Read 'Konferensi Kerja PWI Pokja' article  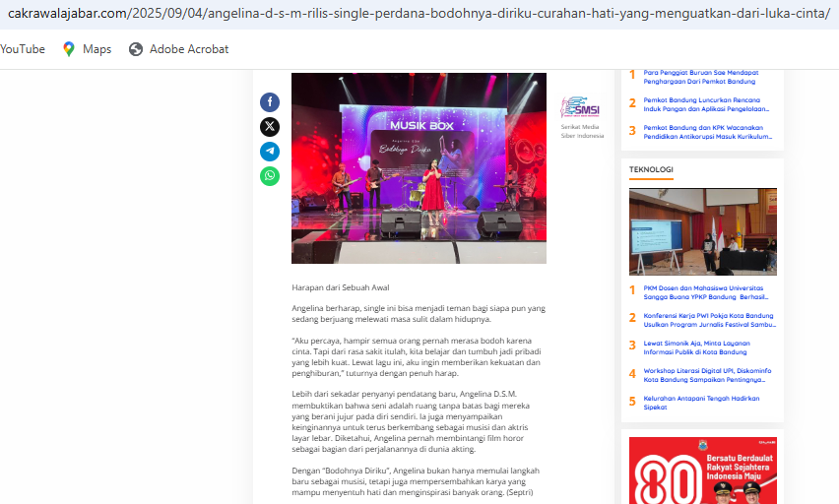click(706, 321)
